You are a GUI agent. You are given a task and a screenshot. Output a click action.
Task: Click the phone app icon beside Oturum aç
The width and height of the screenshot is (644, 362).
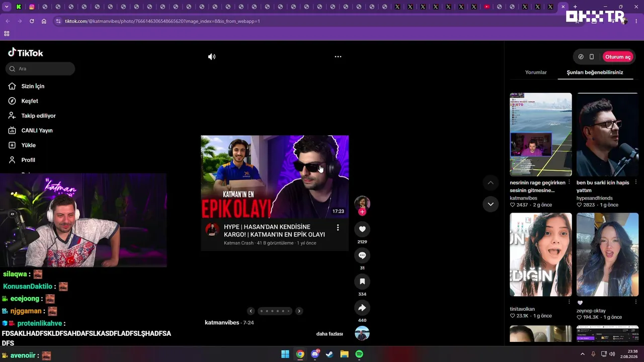pyautogui.click(x=592, y=57)
